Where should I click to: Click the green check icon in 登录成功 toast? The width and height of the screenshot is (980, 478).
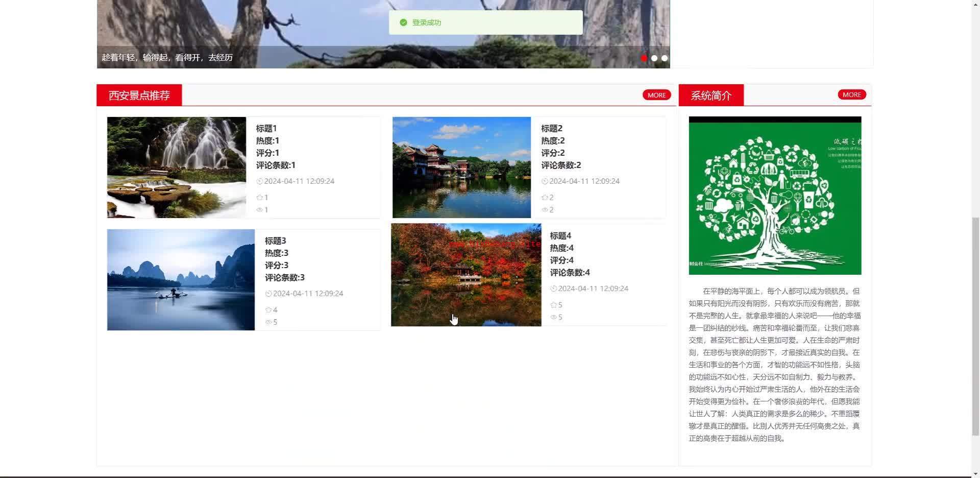click(403, 22)
